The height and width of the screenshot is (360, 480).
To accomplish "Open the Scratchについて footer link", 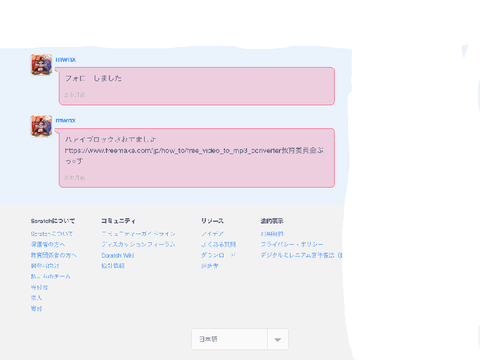I will coord(52,234).
